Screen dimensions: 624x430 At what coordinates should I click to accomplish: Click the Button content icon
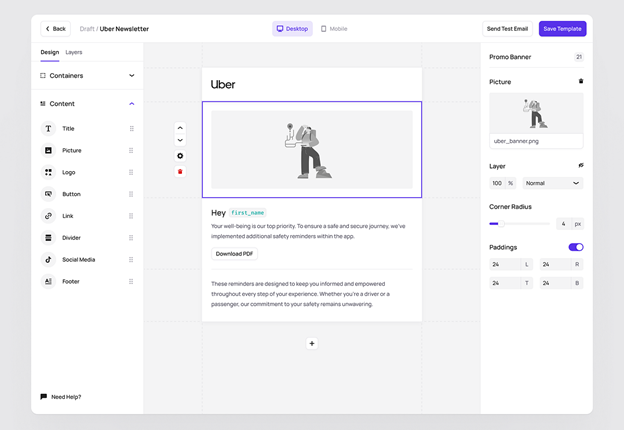48,194
